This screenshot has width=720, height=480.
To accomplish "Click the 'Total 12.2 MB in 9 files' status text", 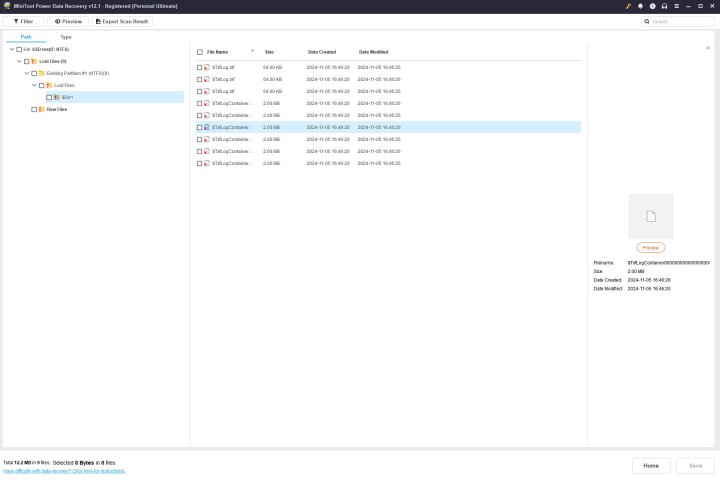I will click(x=26, y=463).
